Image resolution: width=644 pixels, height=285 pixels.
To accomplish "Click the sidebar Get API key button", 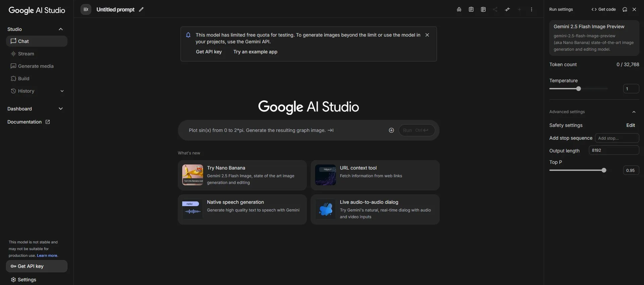I will 37,266.
